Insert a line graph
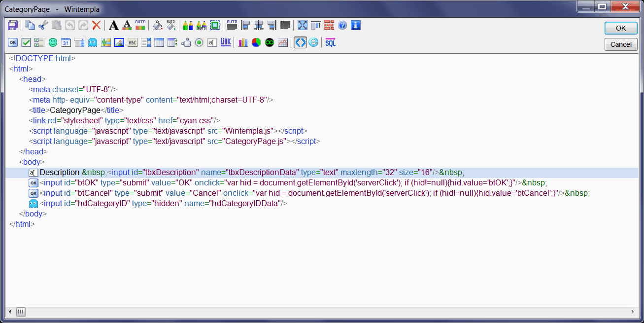644x323 pixels. click(x=283, y=42)
